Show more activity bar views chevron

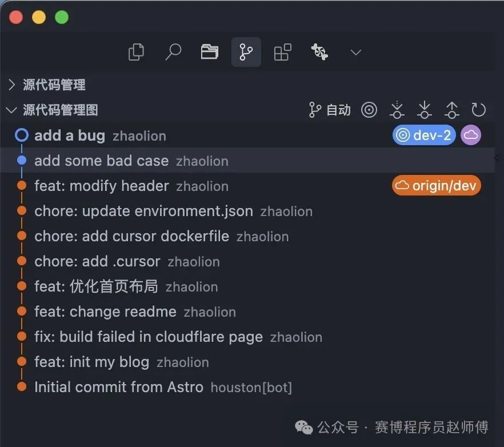click(x=356, y=52)
